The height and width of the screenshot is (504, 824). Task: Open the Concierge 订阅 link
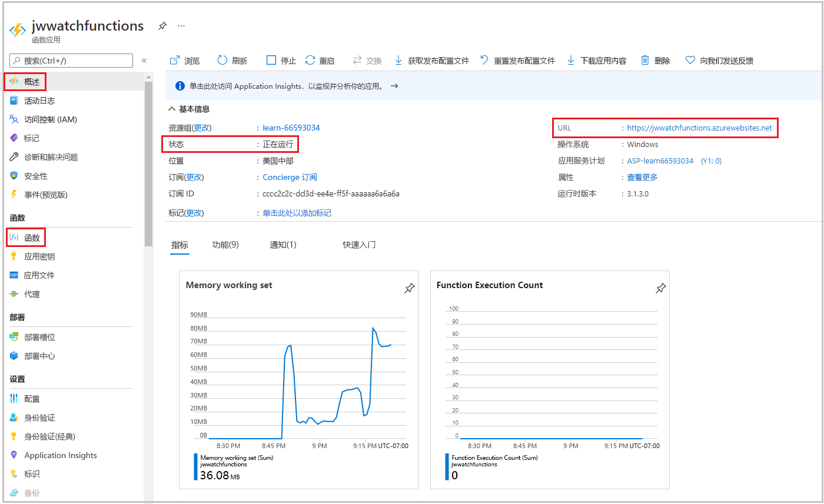coord(290,177)
